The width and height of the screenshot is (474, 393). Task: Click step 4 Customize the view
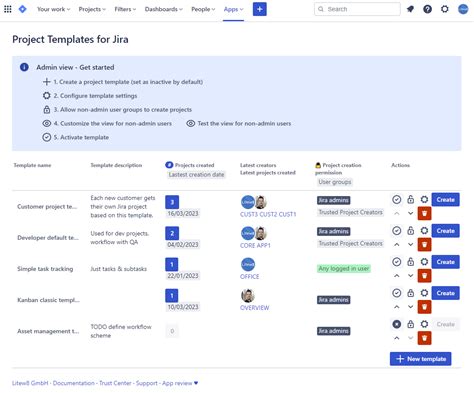(x=107, y=124)
